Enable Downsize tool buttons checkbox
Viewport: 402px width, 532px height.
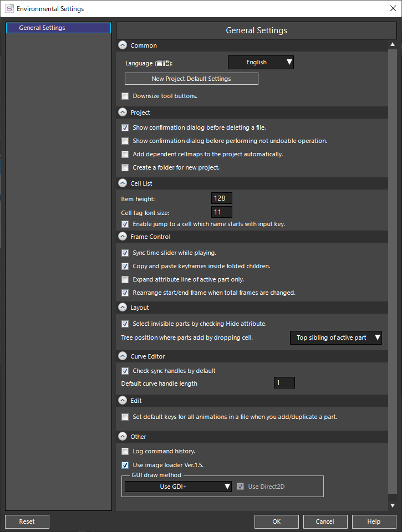coord(125,96)
